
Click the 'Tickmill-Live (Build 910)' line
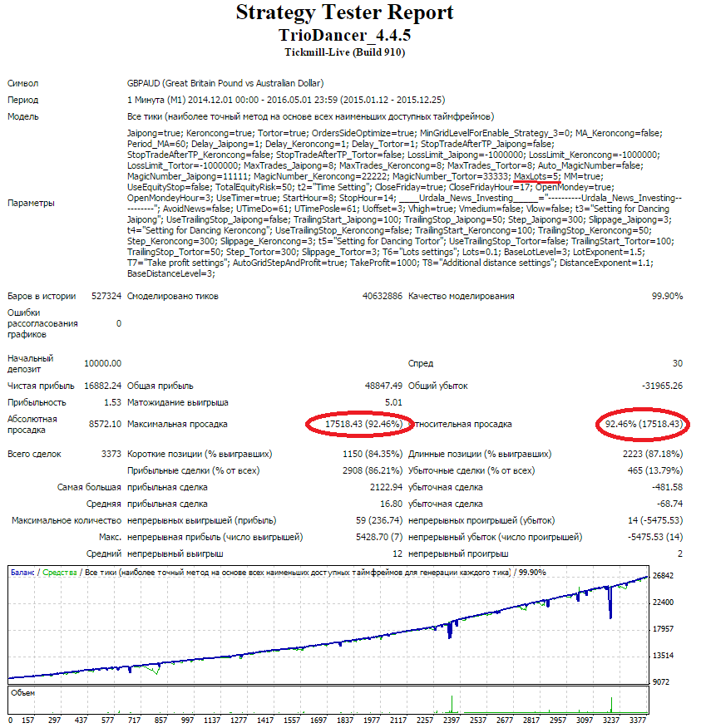tap(345, 52)
